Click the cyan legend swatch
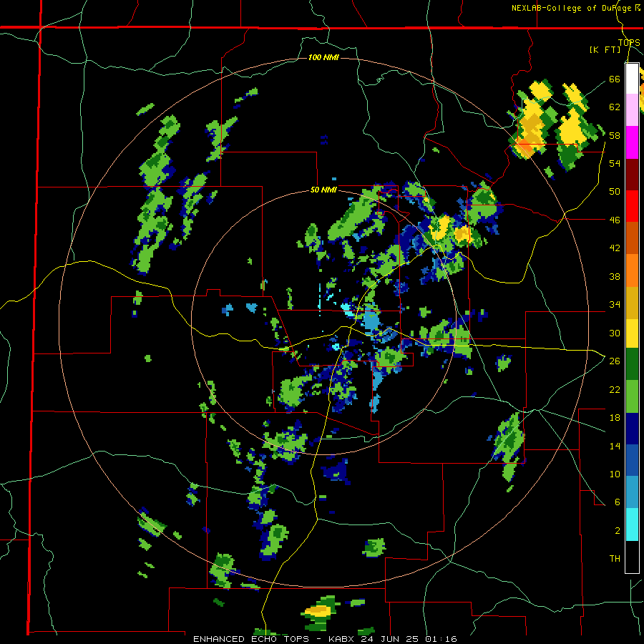 pyautogui.click(x=632, y=525)
